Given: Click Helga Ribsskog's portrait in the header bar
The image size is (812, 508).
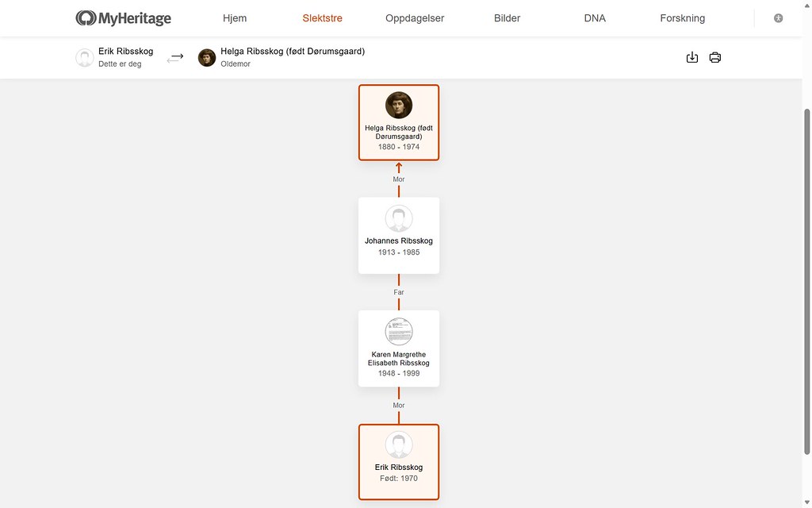Looking at the screenshot, I should [207, 57].
